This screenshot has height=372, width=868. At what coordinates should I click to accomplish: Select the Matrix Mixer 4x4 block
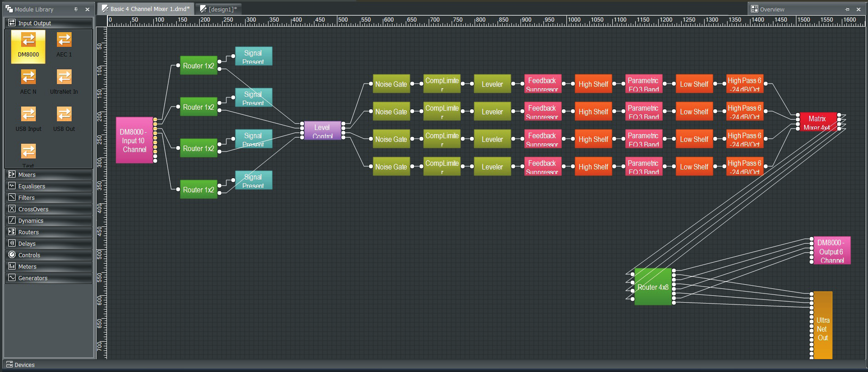[x=818, y=122]
